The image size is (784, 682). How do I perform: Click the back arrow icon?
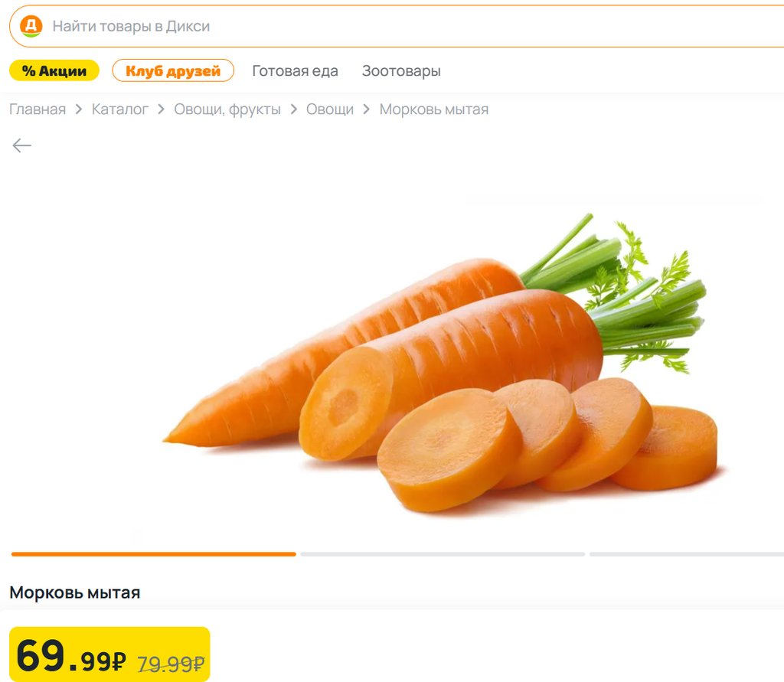tap(22, 145)
